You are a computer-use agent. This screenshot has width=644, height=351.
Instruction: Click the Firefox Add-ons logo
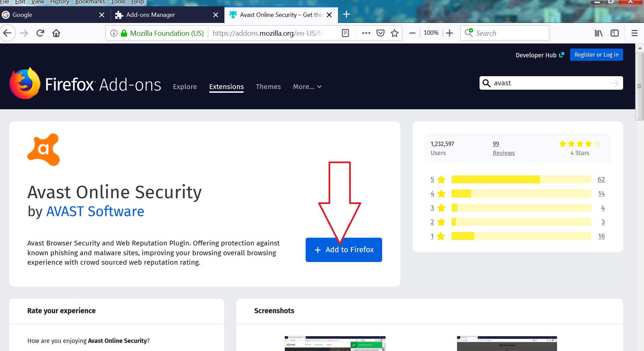coord(85,84)
